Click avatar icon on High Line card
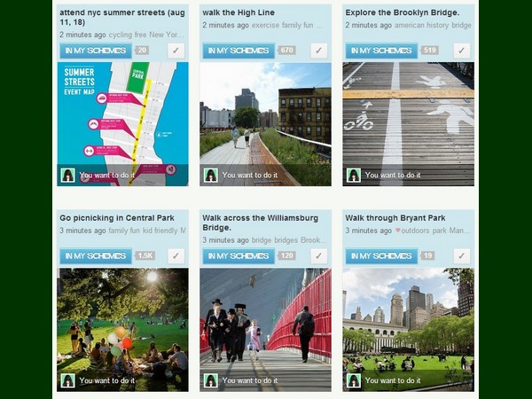 click(x=211, y=176)
